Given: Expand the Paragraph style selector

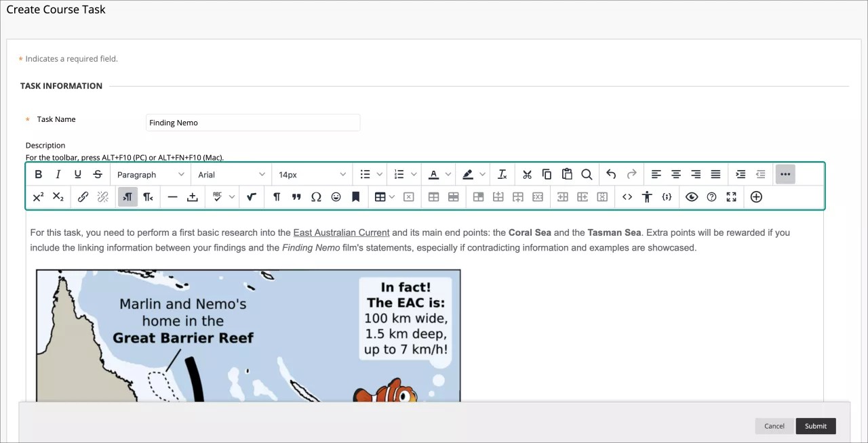Looking at the screenshot, I should pyautogui.click(x=150, y=174).
